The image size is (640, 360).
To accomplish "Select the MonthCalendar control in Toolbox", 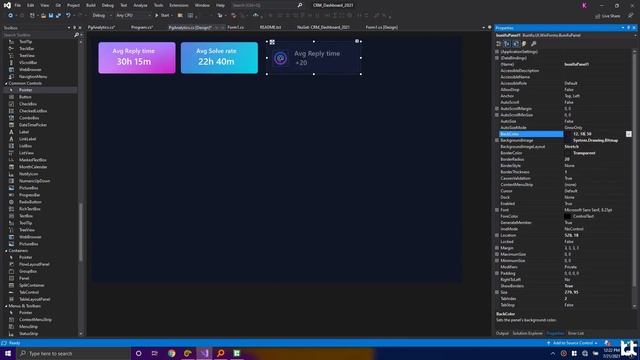I will pyautogui.click(x=33, y=167).
